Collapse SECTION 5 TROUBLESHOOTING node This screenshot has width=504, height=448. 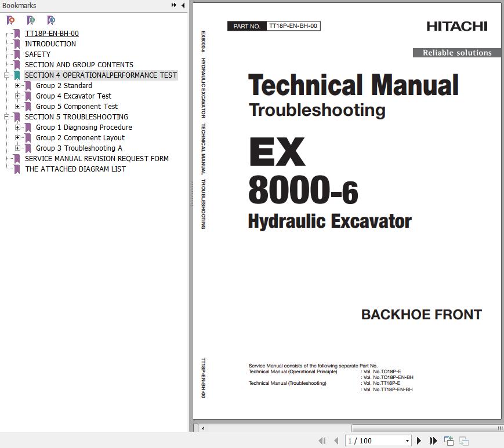tap(7, 117)
